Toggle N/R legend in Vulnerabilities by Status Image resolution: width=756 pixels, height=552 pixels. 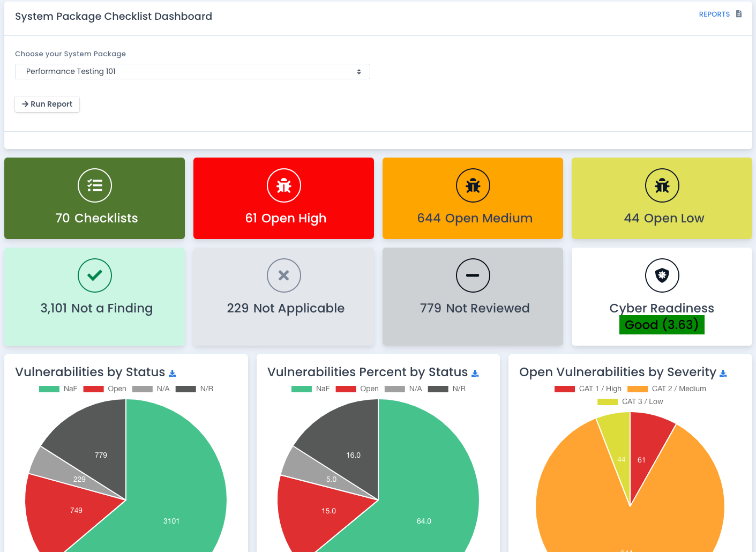pos(194,389)
